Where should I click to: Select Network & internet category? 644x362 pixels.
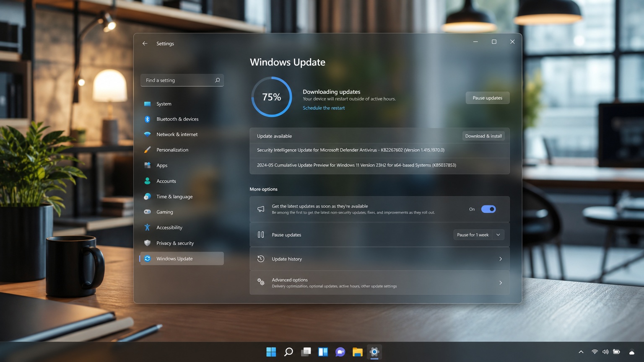182,134
